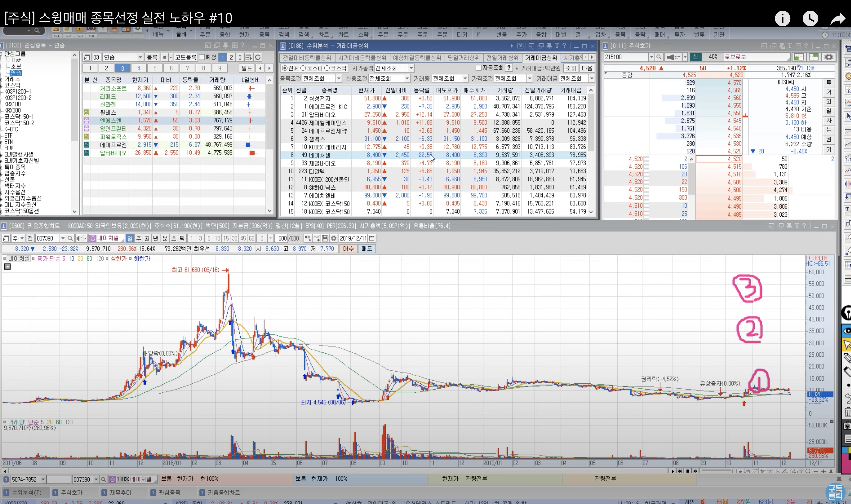Open the 시가총액 전체조회 dropdown
The height and width of the screenshot is (504, 851).
point(411,68)
